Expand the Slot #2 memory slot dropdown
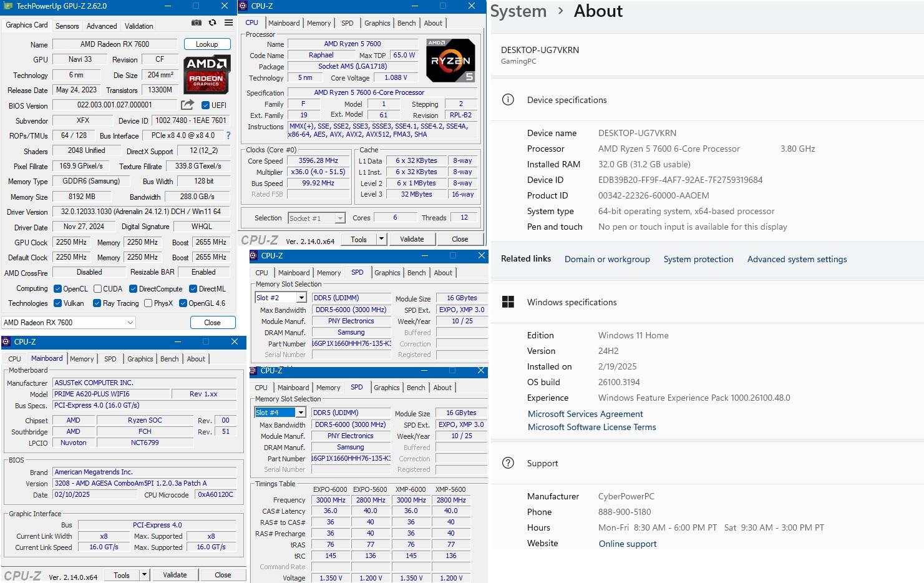The height and width of the screenshot is (583, 924). (x=301, y=298)
